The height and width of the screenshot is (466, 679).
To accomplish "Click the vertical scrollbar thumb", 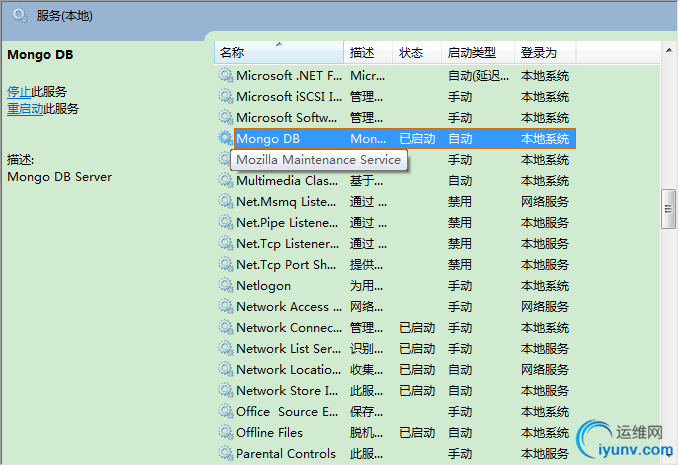I will 669,209.
